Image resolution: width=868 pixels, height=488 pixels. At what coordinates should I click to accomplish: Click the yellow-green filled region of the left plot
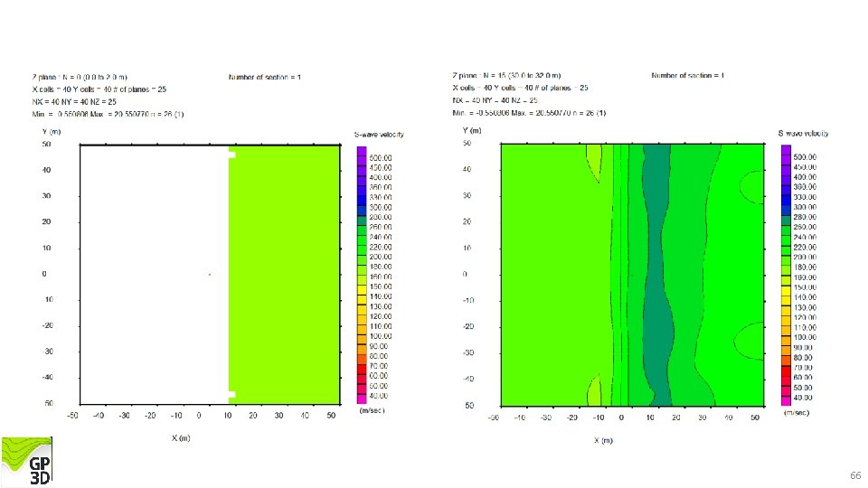[285, 274]
